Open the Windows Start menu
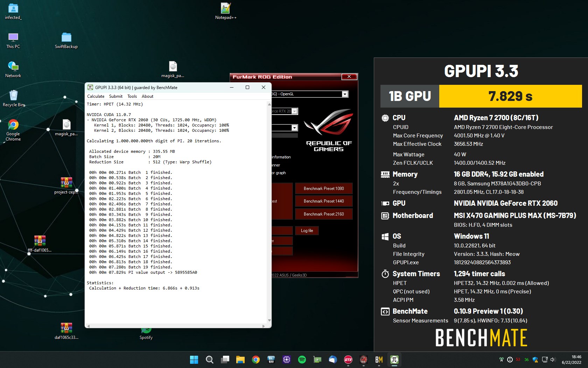The height and width of the screenshot is (368, 588). [x=194, y=360]
